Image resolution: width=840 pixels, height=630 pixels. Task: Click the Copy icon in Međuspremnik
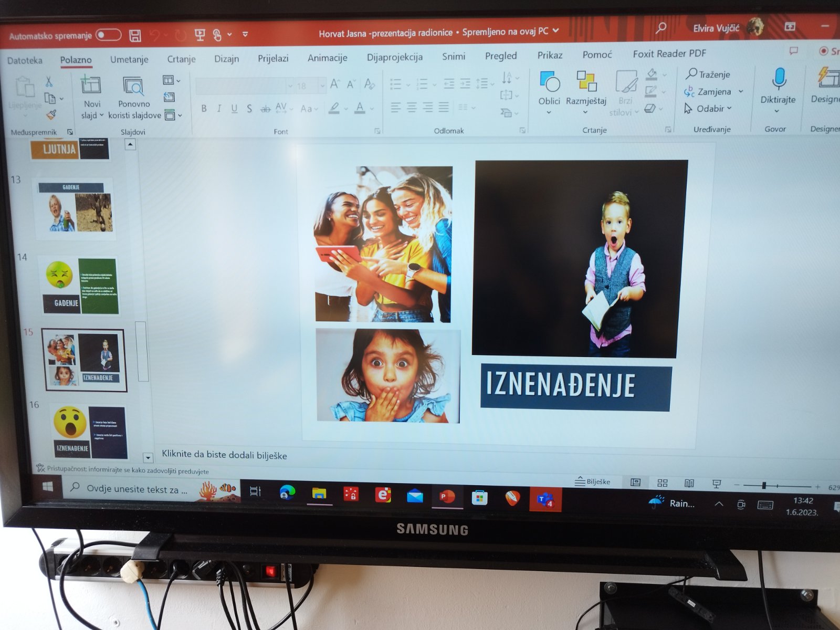click(50, 98)
